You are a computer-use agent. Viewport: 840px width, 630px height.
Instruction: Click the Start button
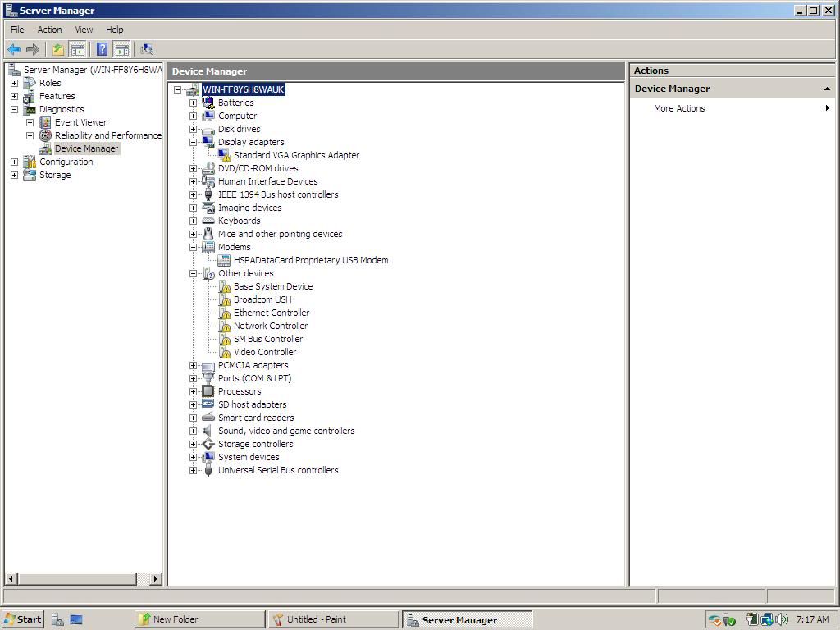pyautogui.click(x=23, y=619)
